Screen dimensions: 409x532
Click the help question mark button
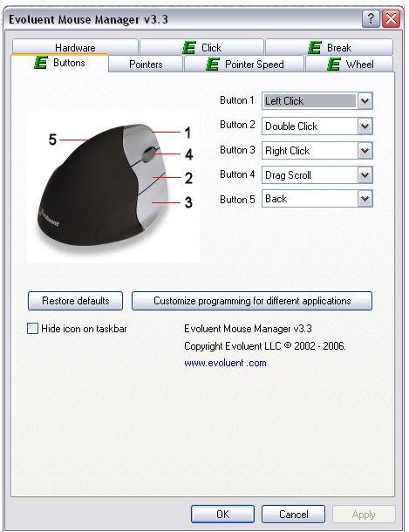coord(371,18)
